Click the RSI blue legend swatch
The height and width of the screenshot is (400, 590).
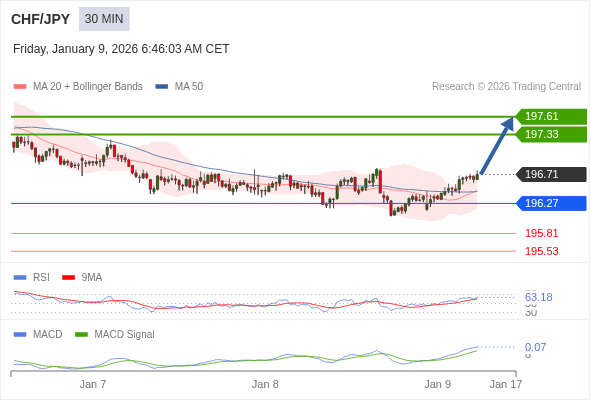tap(20, 278)
